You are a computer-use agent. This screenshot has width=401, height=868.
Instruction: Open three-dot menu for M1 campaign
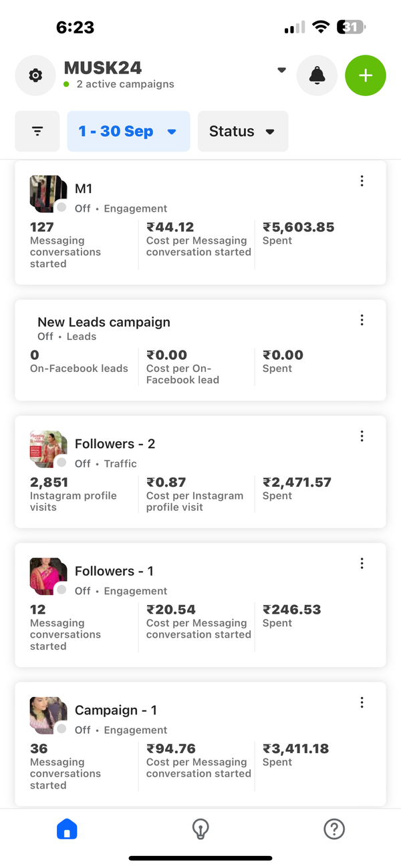362,181
